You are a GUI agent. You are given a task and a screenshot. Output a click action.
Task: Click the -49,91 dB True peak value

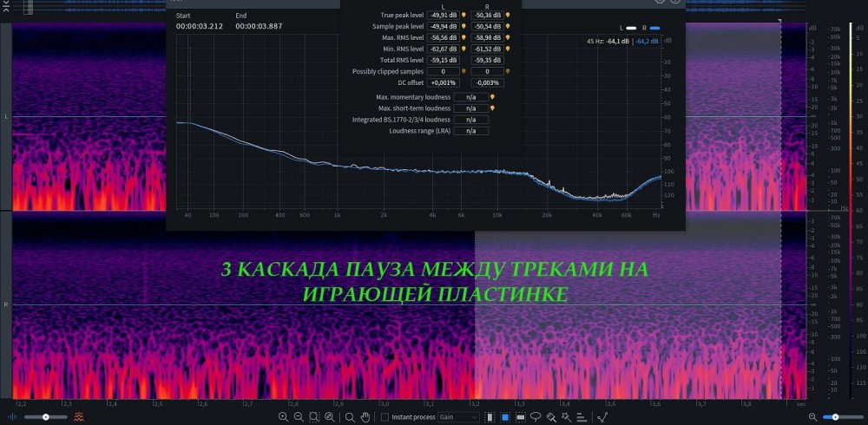click(x=444, y=15)
